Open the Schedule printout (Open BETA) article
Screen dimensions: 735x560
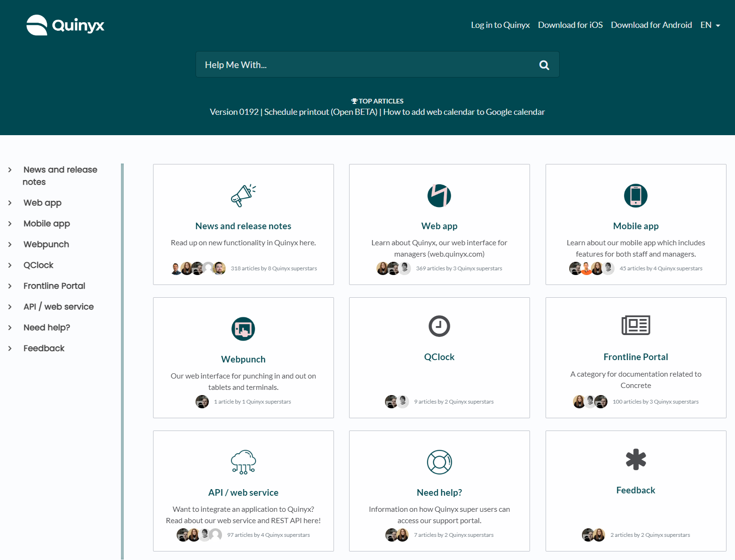(321, 112)
